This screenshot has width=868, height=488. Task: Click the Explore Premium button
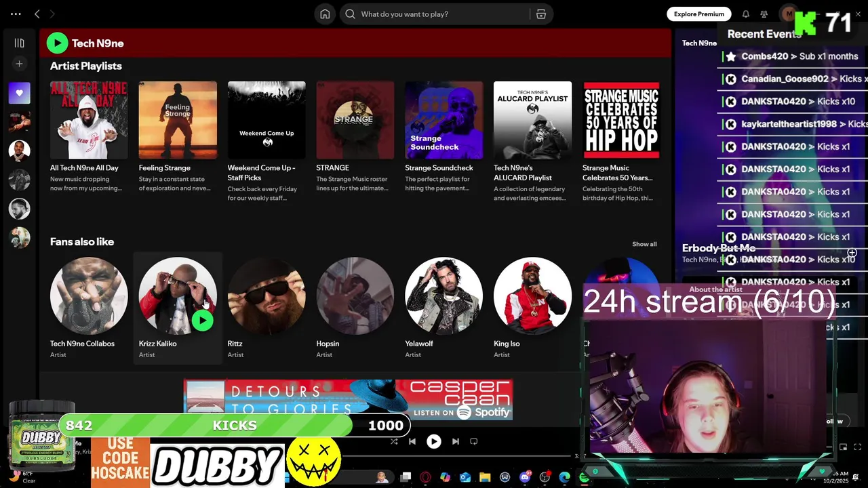698,14
